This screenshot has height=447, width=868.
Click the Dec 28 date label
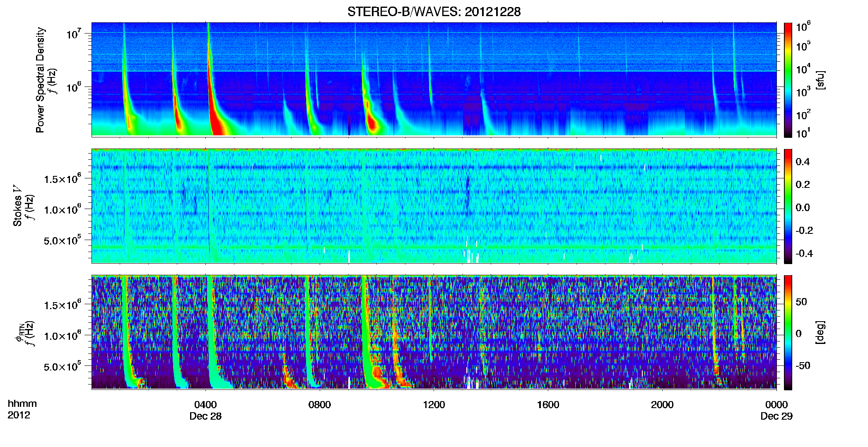205,416
